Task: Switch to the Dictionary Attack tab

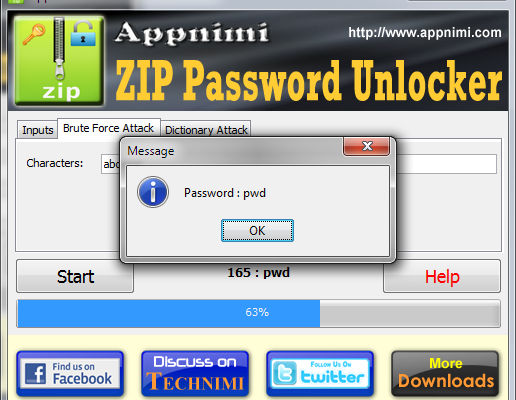Action: pyautogui.click(x=206, y=130)
